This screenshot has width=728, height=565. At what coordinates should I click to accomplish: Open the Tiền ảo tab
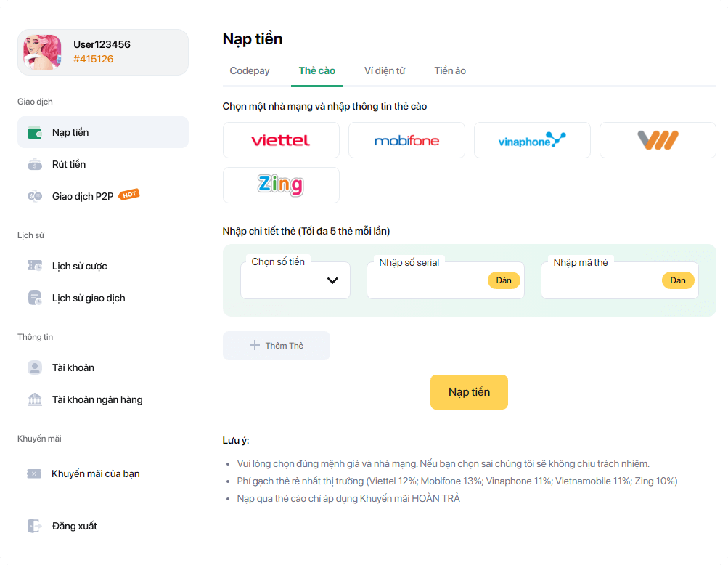pyautogui.click(x=450, y=70)
